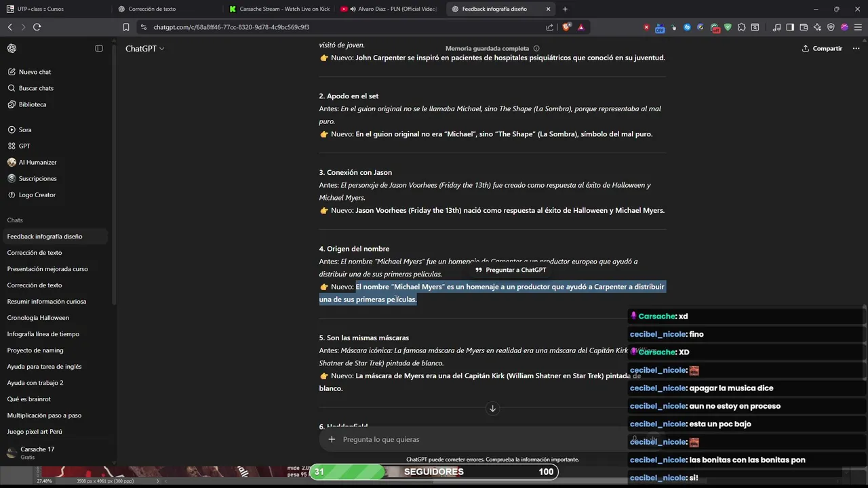Click the 'aun no estoy en proceso' chat message
Image resolution: width=868 pixels, height=488 pixels.
[x=734, y=406]
